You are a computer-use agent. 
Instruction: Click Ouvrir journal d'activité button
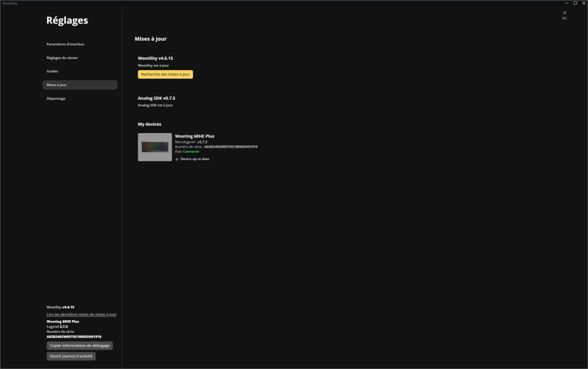coord(71,356)
